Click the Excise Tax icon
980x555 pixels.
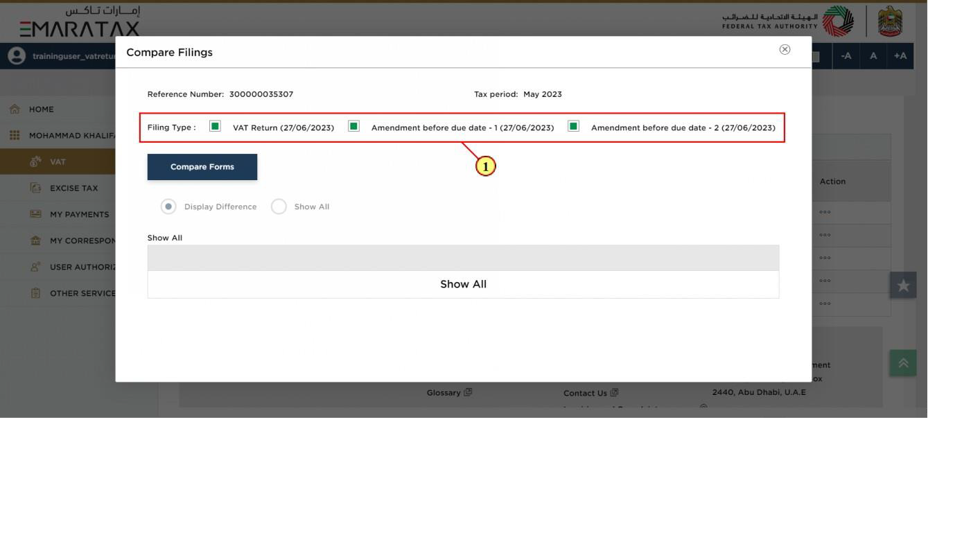(x=35, y=188)
